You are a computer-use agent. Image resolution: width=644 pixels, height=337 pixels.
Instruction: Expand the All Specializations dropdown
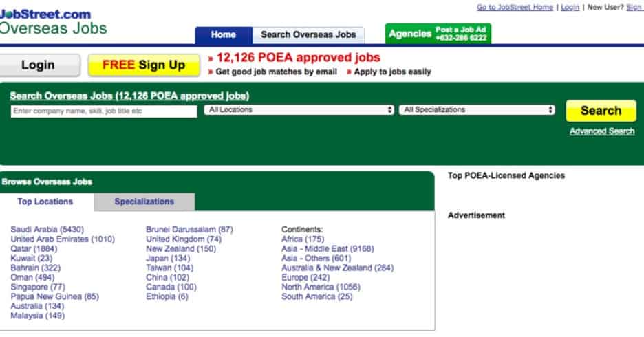click(477, 110)
